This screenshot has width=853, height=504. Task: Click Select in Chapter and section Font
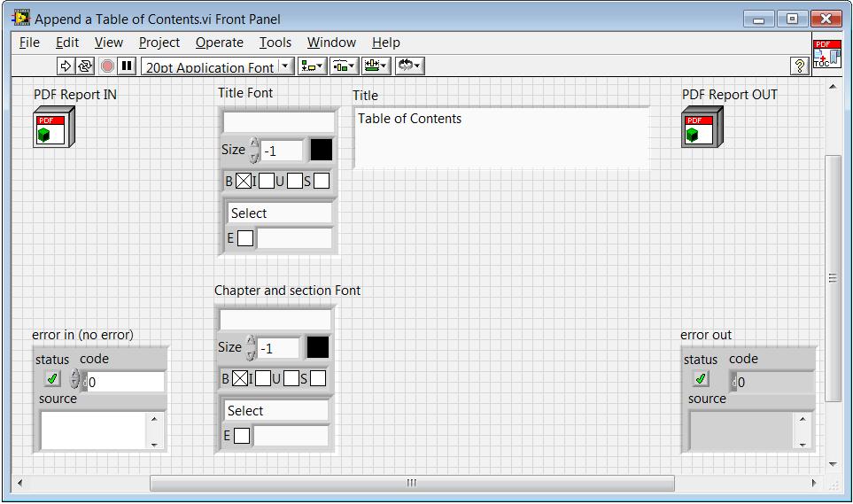[275, 411]
